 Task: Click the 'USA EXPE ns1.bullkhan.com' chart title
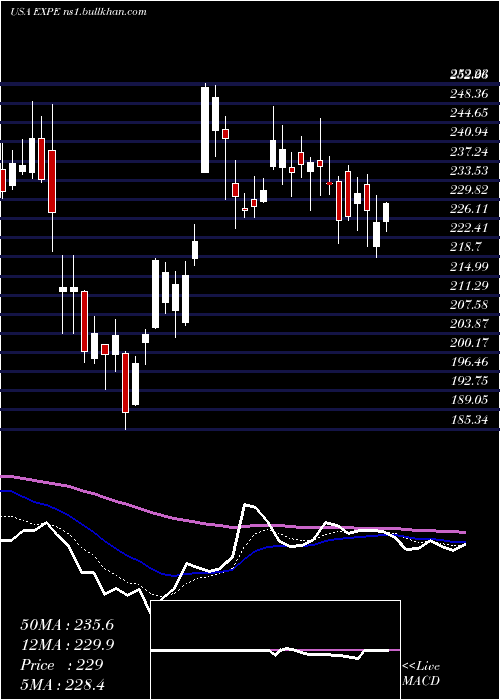tap(79, 12)
